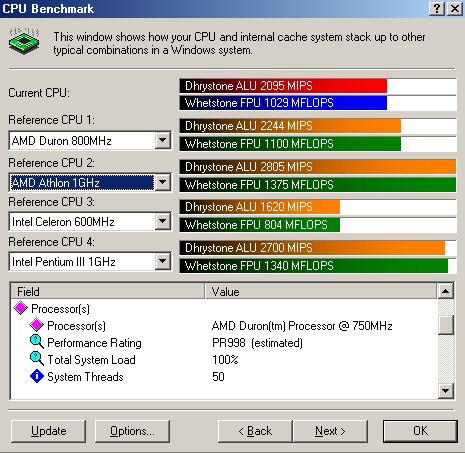
Task: Click the results list scrollbar thumb
Action: [x=446, y=325]
